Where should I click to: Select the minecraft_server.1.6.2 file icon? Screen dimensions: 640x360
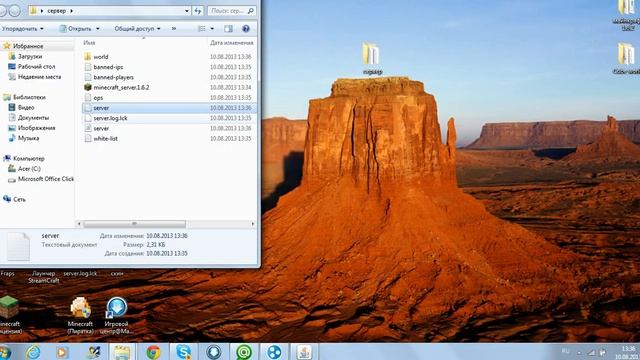(x=87, y=87)
